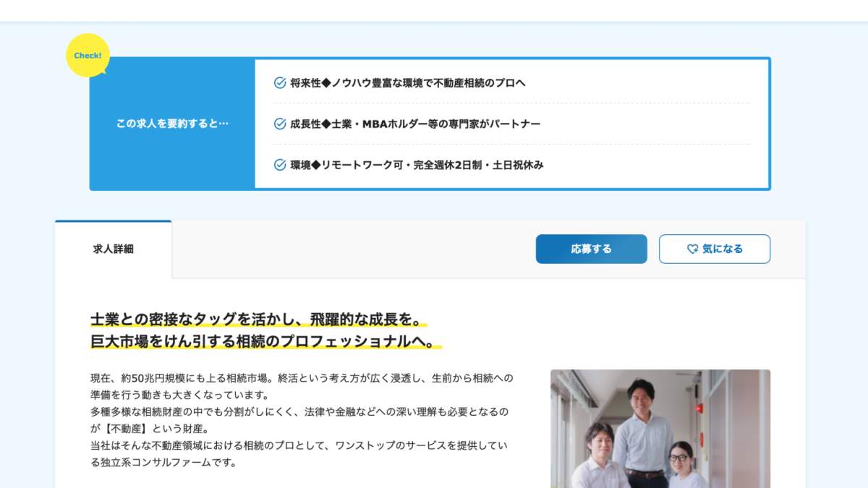
Task: Click text 将来性◆ノウハウ豊富な環境で不動産相続のプロへ
Action: click(408, 83)
